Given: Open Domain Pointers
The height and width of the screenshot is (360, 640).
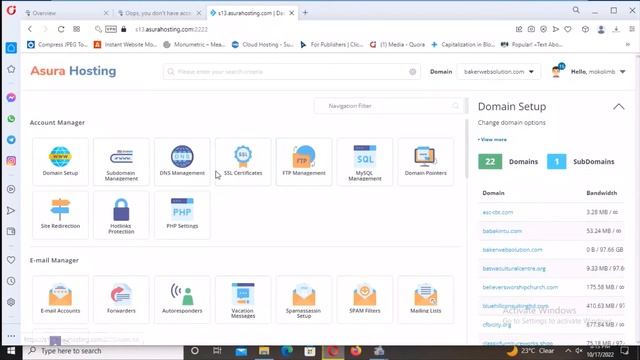Looking at the screenshot, I should click(x=425, y=162).
